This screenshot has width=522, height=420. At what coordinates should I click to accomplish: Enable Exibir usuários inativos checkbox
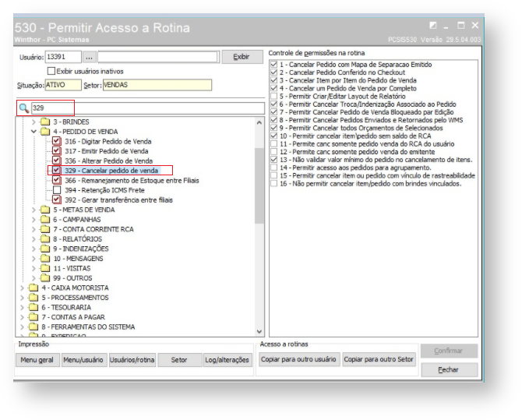pos(51,71)
